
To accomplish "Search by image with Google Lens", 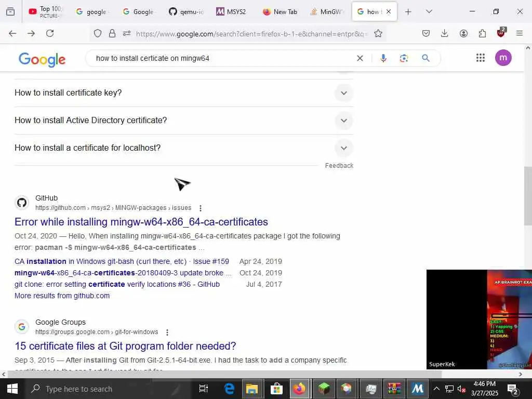I will pos(404,58).
